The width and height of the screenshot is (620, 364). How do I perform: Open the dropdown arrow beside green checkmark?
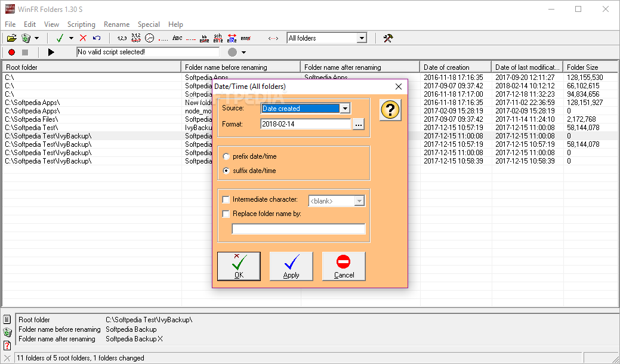point(71,38)
